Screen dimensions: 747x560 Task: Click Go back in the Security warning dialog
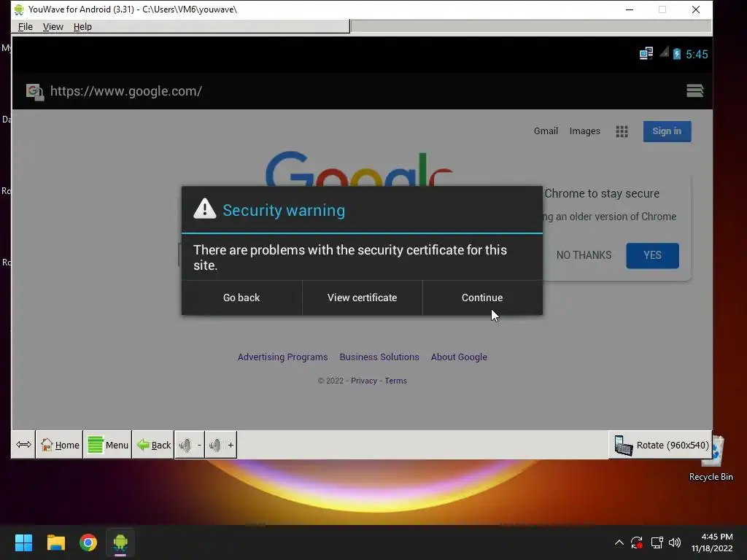(241, 297)
